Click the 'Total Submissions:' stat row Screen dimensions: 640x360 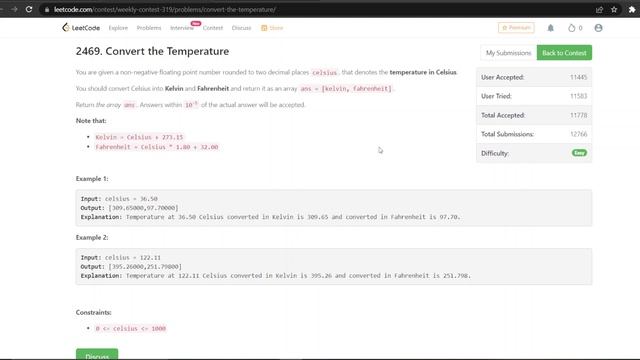pos(534,134)
